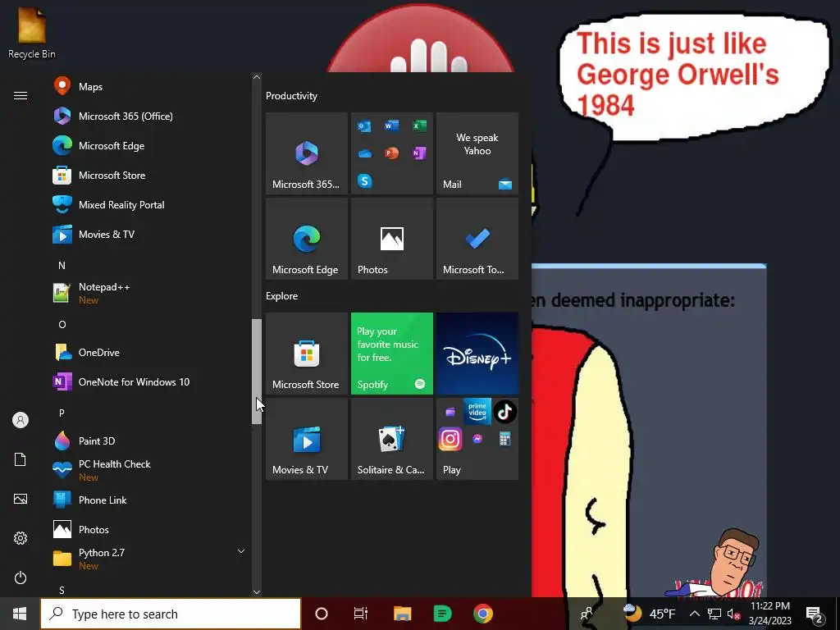Screen dimensions: 840x630
Task: Click the Windows Start button
Action: click(20, 614)
